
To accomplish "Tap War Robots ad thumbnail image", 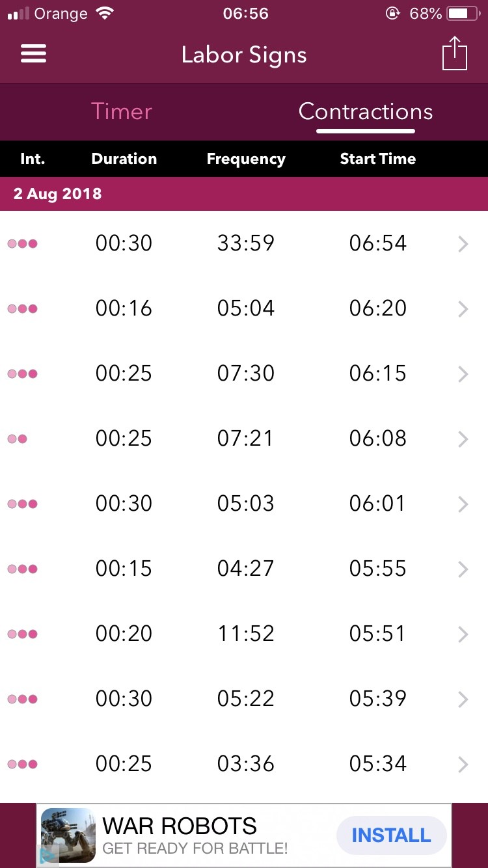I will (68, 835).
